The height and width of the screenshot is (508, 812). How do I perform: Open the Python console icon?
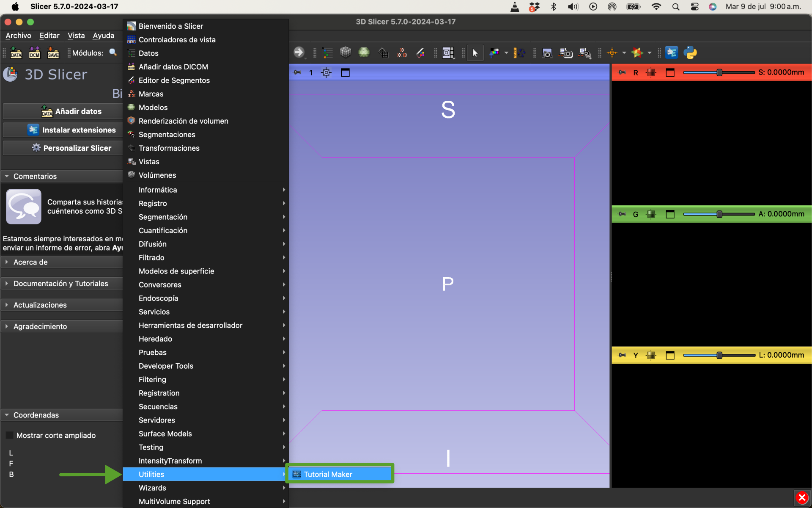tap(690, 52)
